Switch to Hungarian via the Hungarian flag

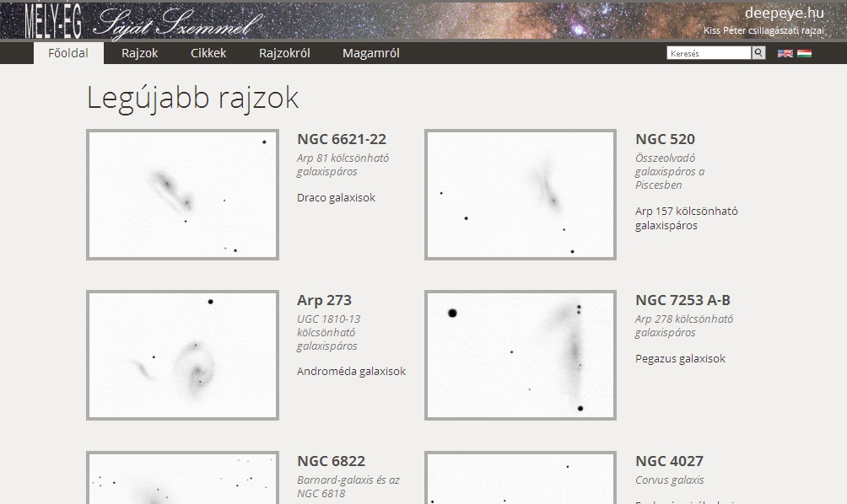(x=804, y=53)
